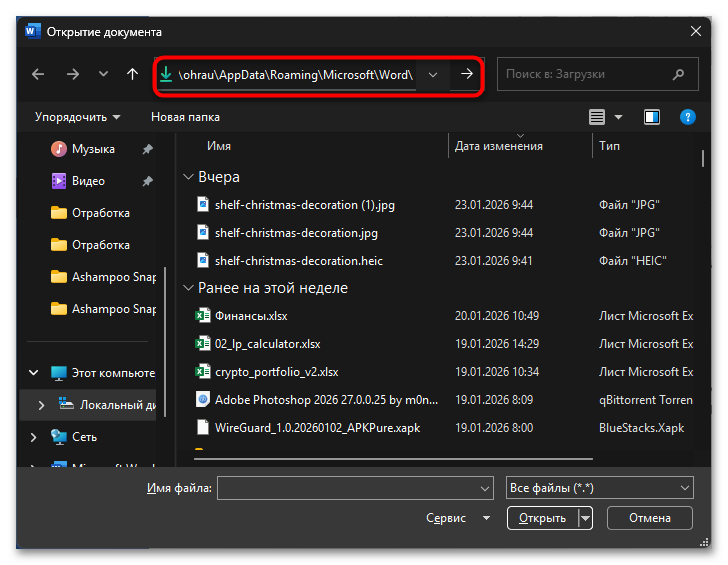This screenshot has height=565, width=728.
Task: Click the Отмена button
Action: pyautogui.click(x=649, y=518)
